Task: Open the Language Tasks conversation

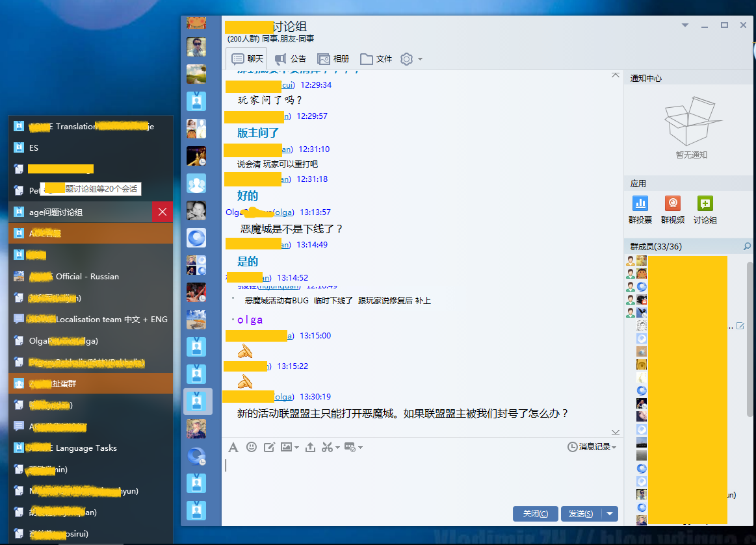Action: [x=90, y=448]
